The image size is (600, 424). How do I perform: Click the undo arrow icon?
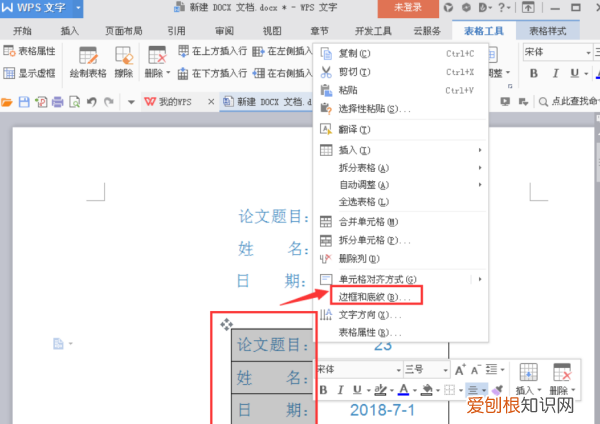pyautogui.click(x=91, y=102)
